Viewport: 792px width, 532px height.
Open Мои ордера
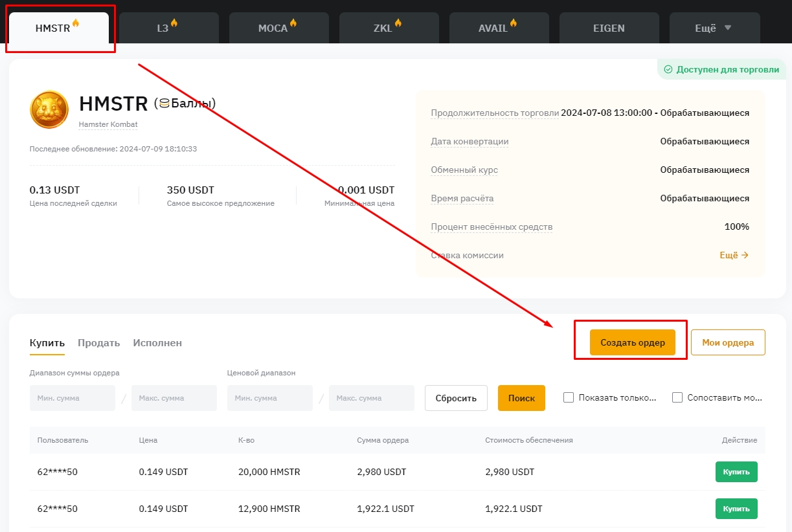(x=728, y=343)
